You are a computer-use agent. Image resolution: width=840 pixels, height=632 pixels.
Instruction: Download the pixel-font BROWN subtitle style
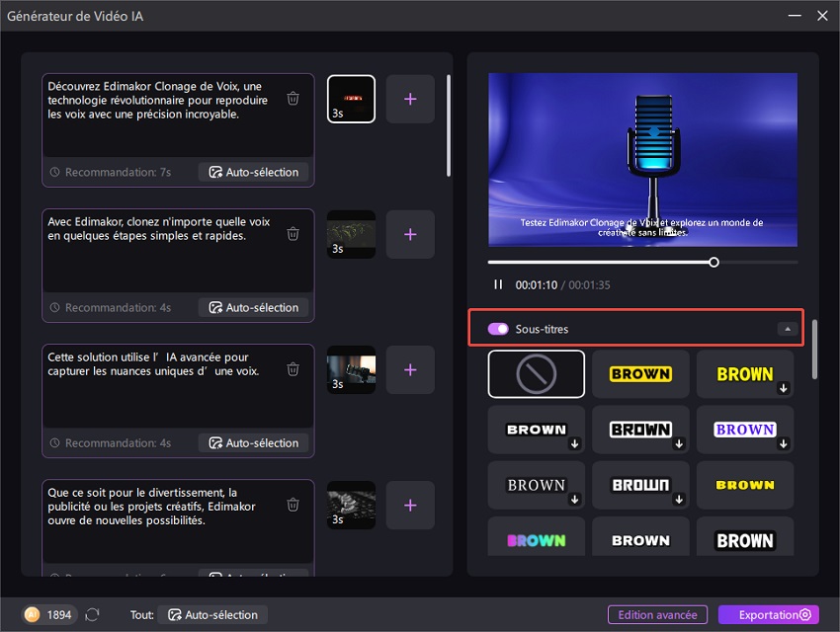click(x=679, y=500)
